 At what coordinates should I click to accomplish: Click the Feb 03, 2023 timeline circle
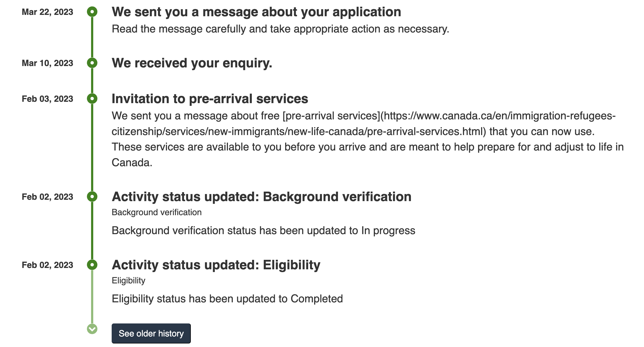pyautogui.click(x=92, y=99)
